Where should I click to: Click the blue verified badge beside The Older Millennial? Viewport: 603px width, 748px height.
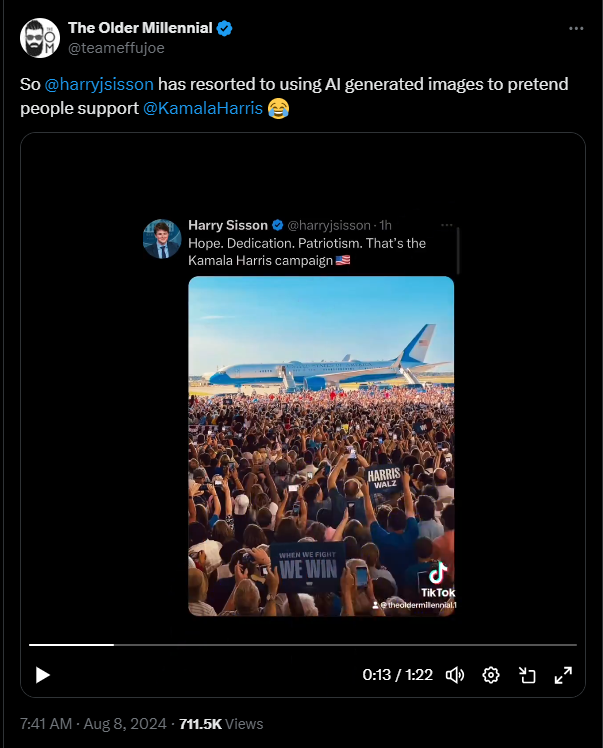[226, 28]
